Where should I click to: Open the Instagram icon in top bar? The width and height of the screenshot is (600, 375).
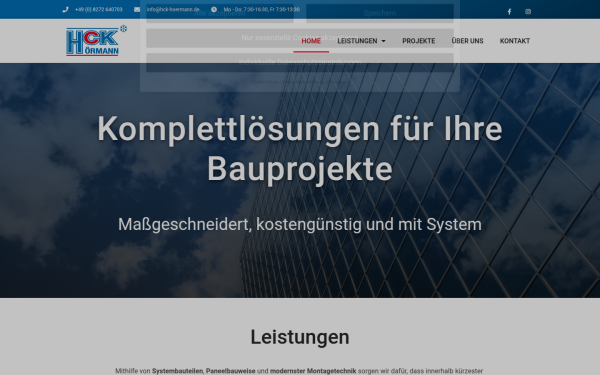pos(528,11)
